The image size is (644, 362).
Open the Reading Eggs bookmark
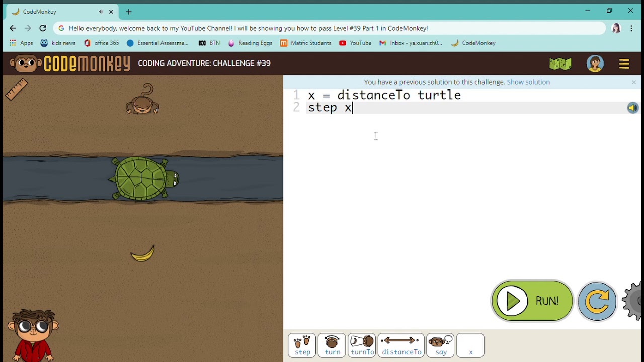(x=250, y=43)
